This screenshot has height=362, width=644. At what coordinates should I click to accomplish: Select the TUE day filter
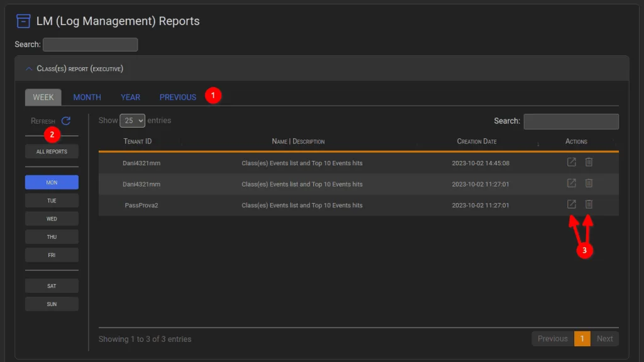click(x=52, y=200)
